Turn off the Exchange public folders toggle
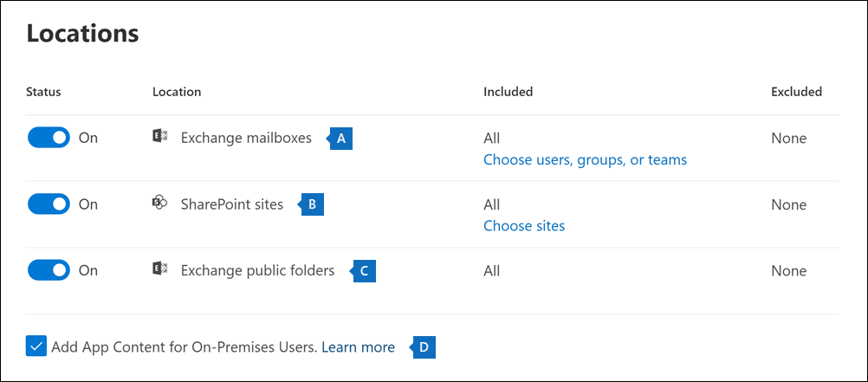The width and height of the screenshot is (868, 382). tap(49, 270)
